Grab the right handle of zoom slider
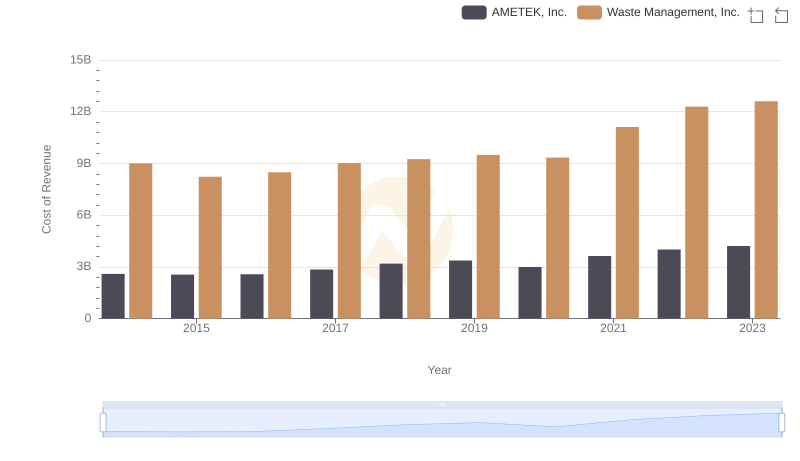 tap(781, 423)
